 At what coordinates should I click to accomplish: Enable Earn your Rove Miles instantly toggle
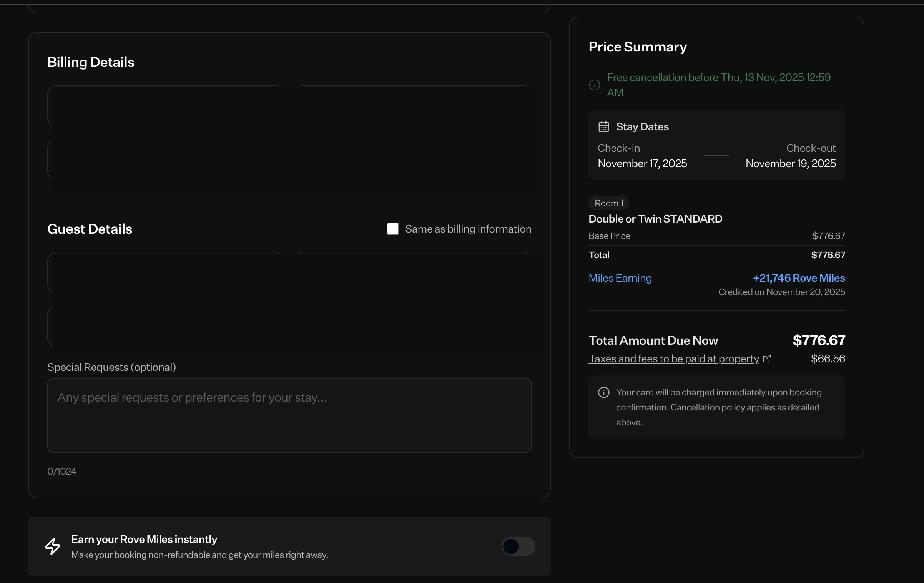[518, 546]
